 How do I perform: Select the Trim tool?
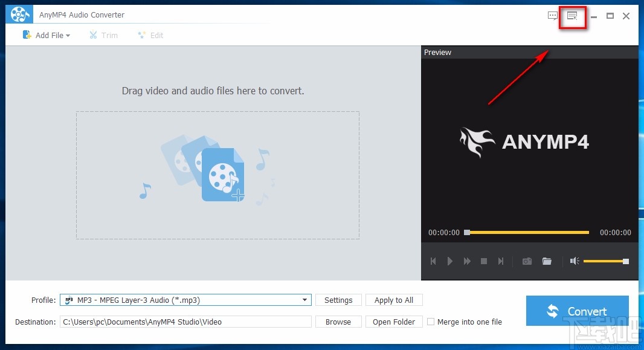[103, 35]
